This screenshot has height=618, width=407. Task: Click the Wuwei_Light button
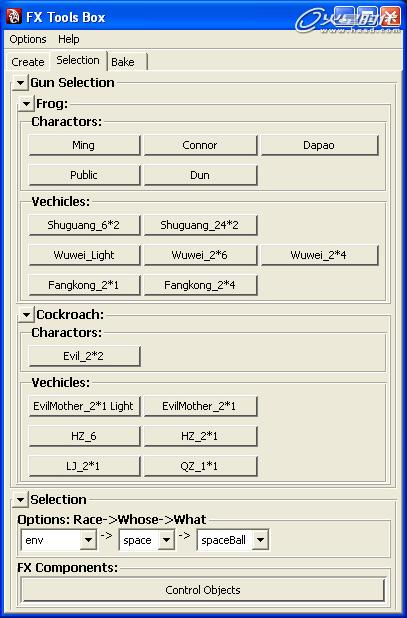coord(84,255)
